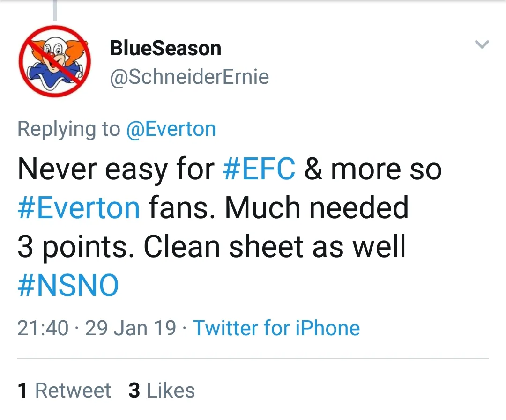Click the 29 Jan 19 date
The height and width of the screenshot is (420, 506).
(x=131, y=328)
